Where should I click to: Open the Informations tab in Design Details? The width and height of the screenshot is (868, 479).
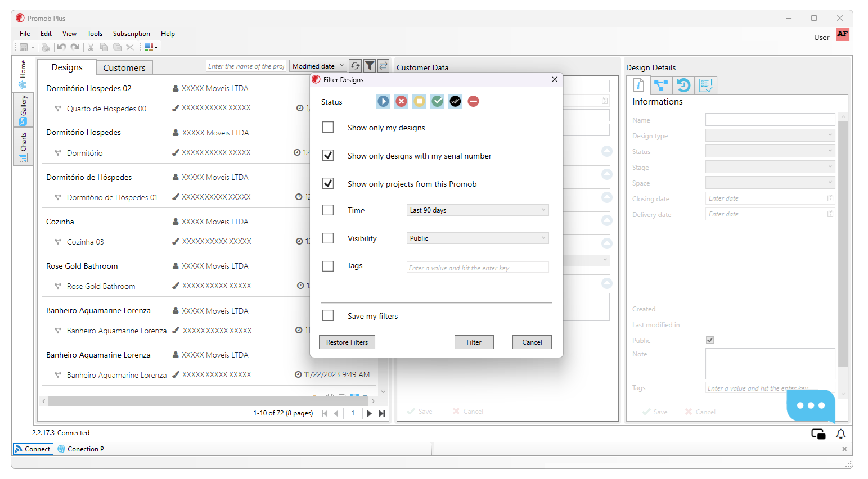pyautogui.click(x=638, y=85)
